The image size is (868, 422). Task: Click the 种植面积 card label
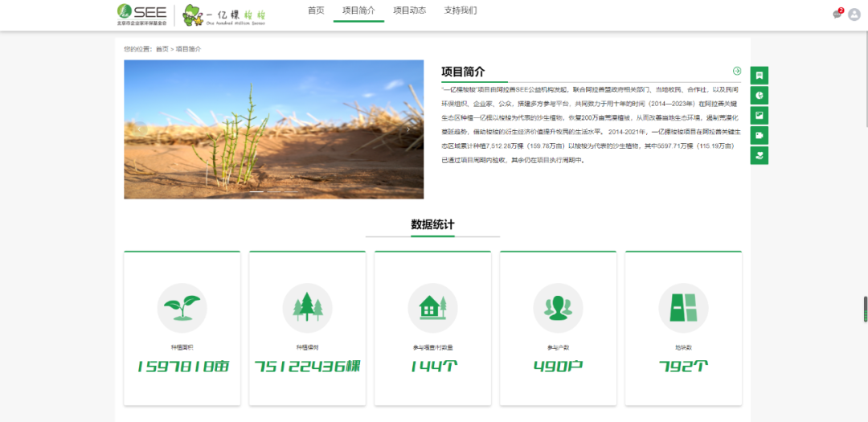point(182,348)
